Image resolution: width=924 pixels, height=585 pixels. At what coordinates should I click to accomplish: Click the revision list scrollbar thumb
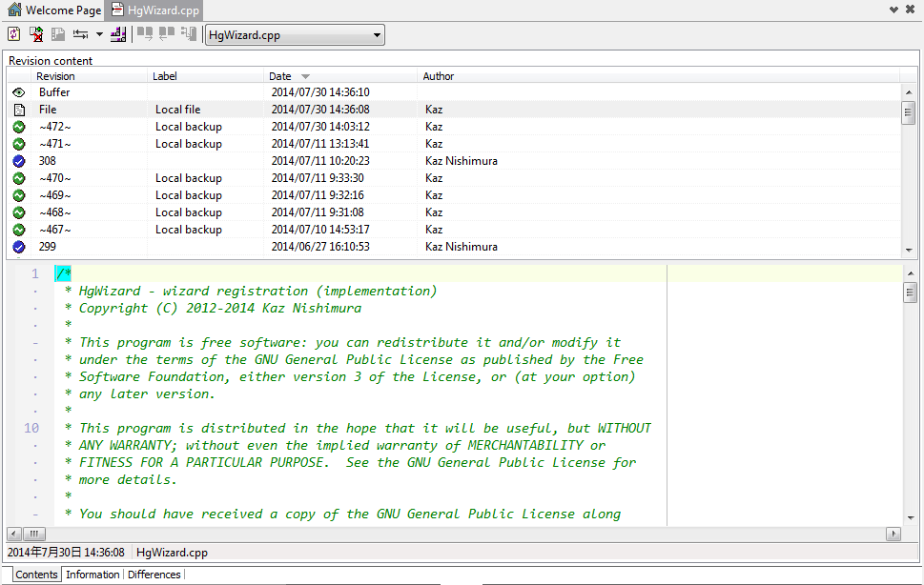908,111
